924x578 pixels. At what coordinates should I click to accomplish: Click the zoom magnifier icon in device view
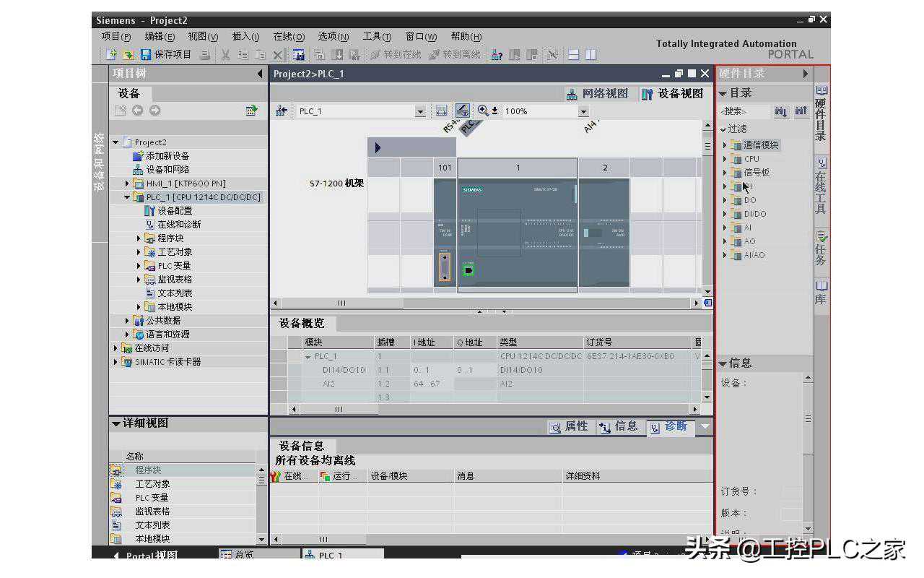483,111
